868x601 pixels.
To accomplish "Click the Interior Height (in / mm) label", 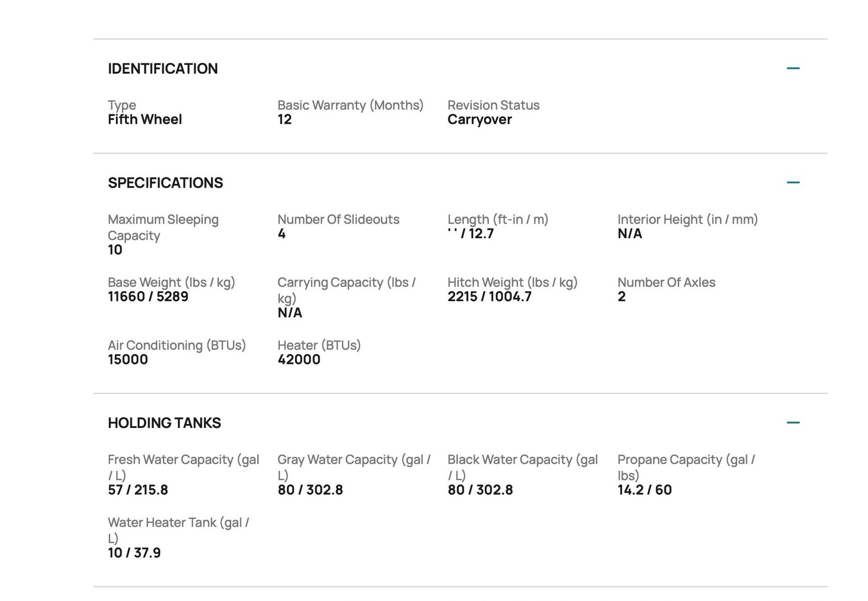I will 687,220.
